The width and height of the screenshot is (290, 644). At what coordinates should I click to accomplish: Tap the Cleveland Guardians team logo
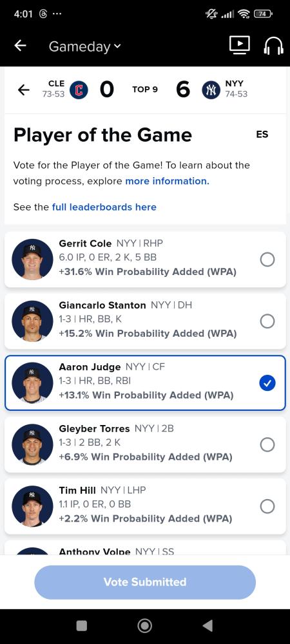click(x=79, y=90)
